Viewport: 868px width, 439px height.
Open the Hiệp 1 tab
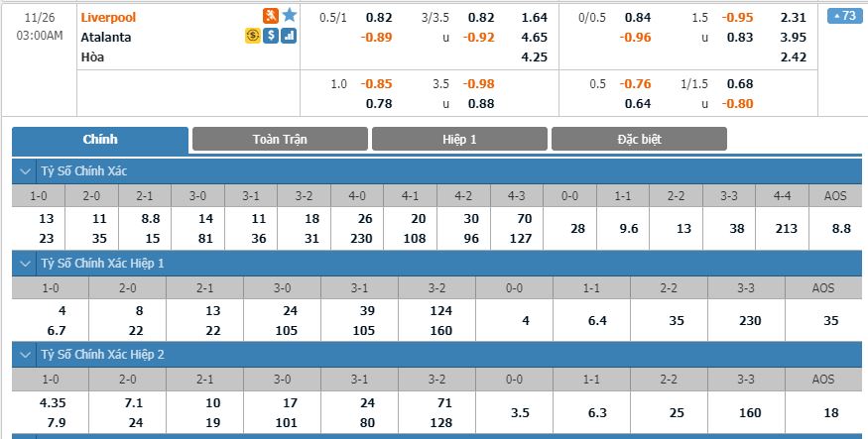(x=459, y=140)
